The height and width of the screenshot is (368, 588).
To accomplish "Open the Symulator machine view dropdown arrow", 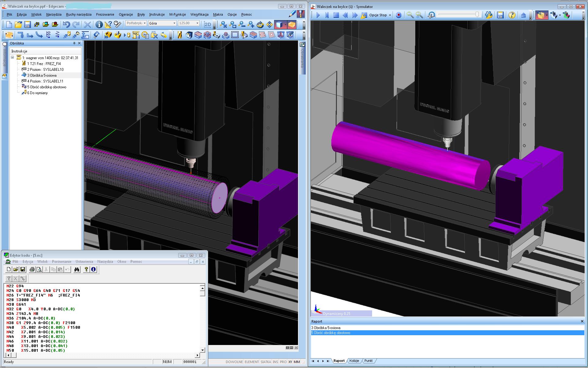I will point(560,15).
